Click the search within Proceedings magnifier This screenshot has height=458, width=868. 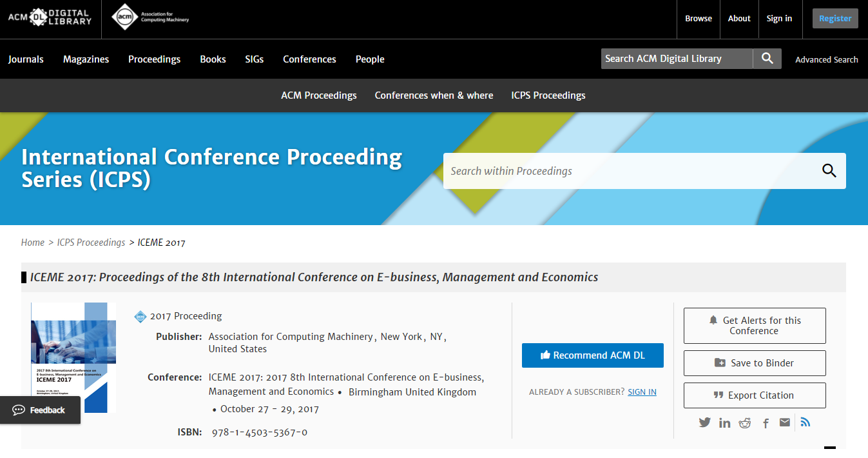pyautogui.click(x=829, y=171)
